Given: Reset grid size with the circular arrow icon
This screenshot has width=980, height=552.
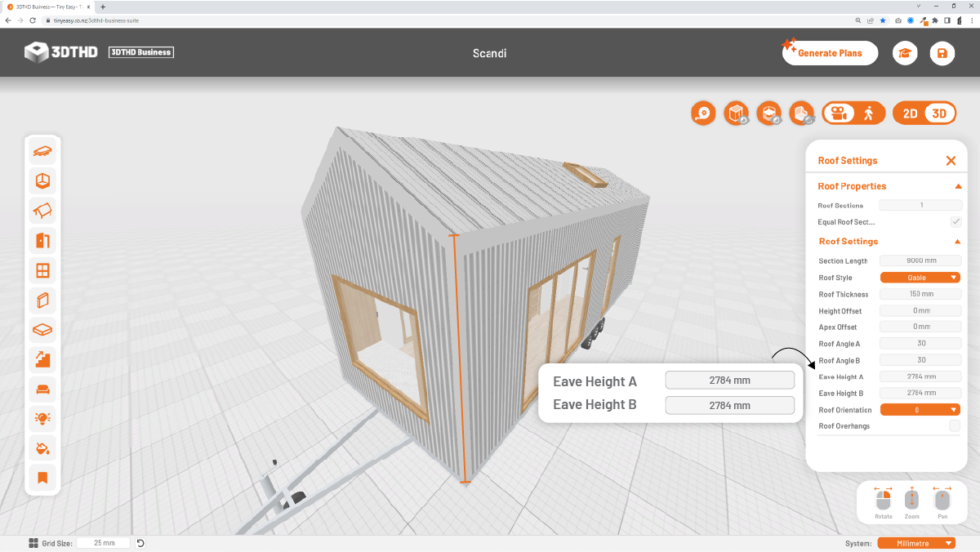Looking at the screenshot, I should tap(140, 543).
